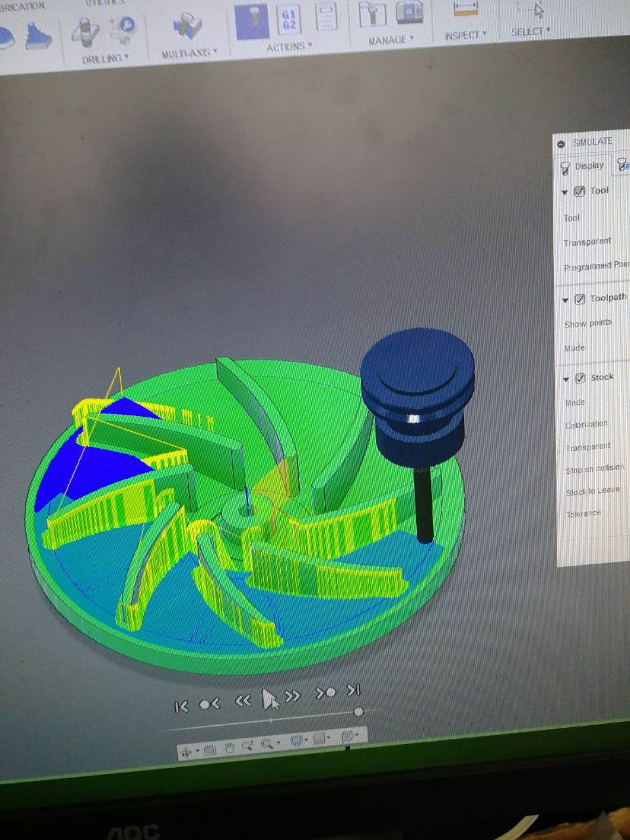The height and width of the screenshot is (840, 630).
Task: Fast forward the simulation
Action: click(293, 696)
